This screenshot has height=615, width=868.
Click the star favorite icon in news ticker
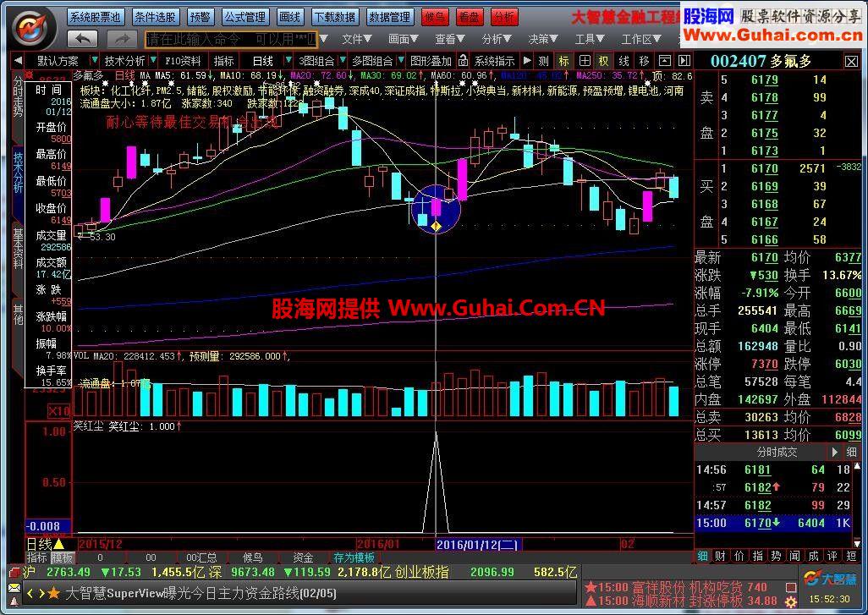(x=53, y=593)
